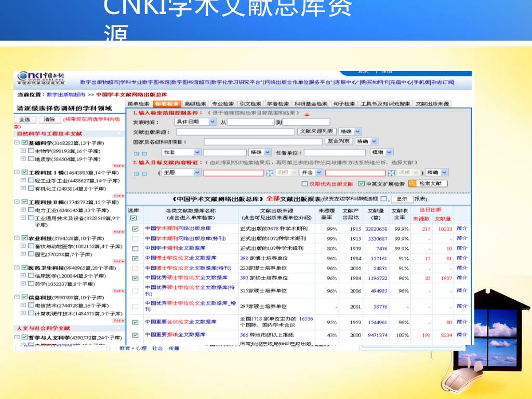
Task: Click the 全选 button
Action: point(25,119)
